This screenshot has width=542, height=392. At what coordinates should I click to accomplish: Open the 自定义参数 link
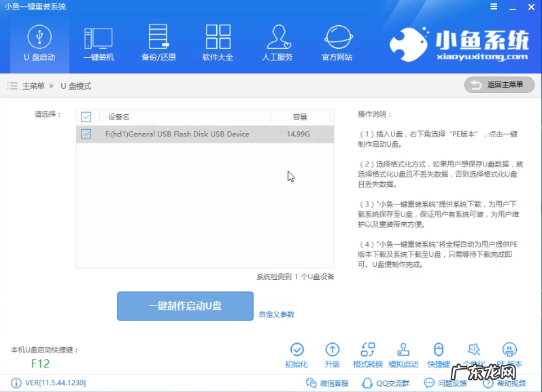[x=277, y=315]
